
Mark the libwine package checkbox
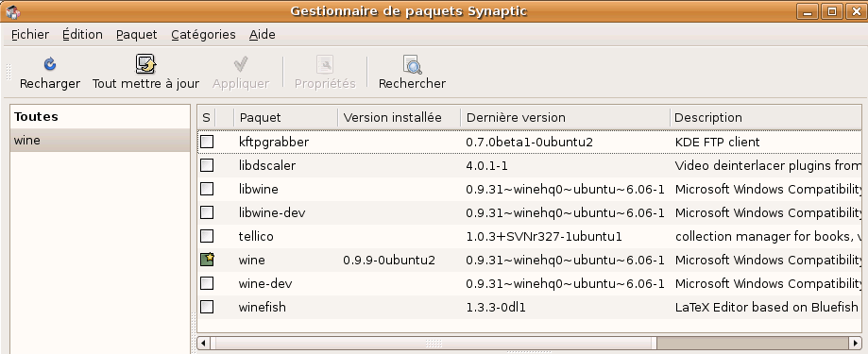[207, 189]
